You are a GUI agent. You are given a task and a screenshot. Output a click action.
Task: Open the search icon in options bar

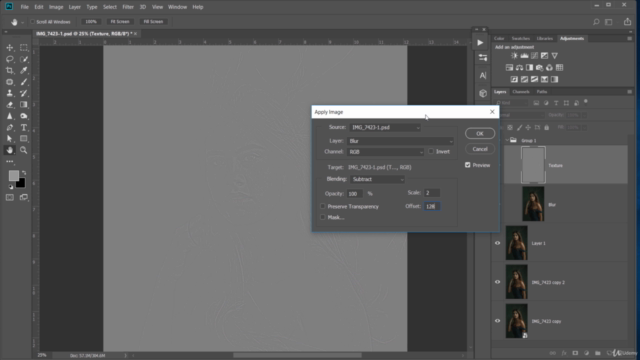pyautogui.click(x=596, y=22)
